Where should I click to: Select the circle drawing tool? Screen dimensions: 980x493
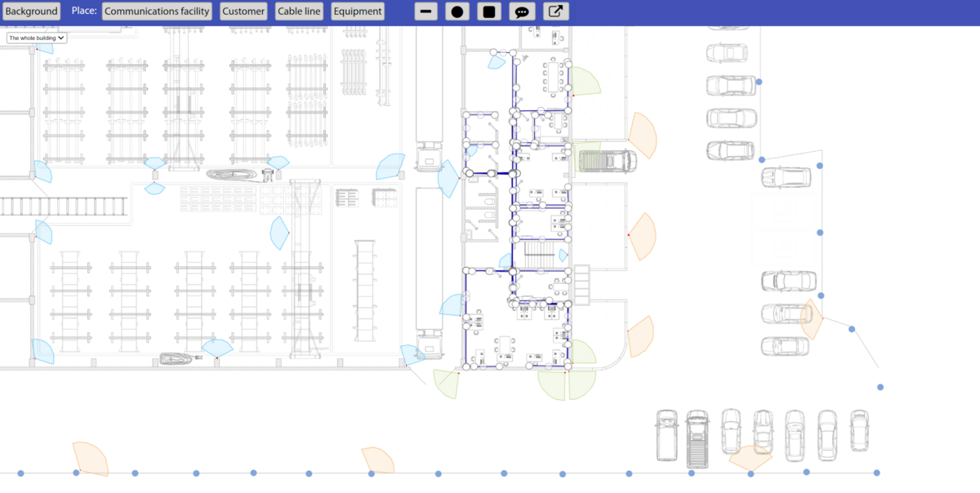(x=457, y=11)
